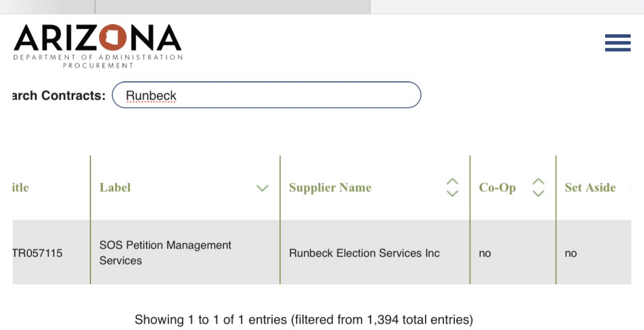The width and height of the screenshot is (644, 330).
Task: Click the "Showing 1 to 1" entries summary
Action: tap(304, 320)
